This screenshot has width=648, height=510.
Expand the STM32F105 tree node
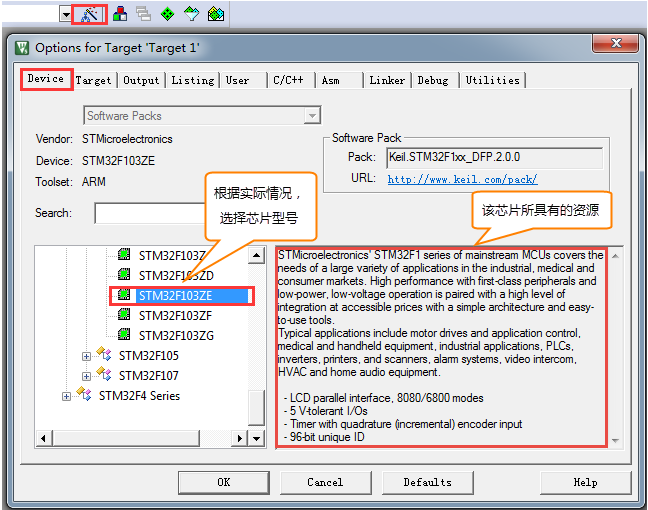[x=86, y=356]
